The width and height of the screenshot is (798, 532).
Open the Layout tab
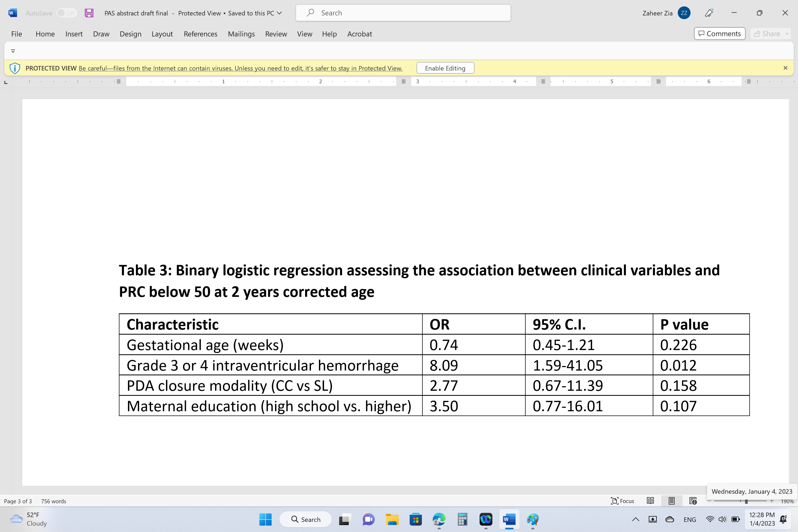point(162,34)
